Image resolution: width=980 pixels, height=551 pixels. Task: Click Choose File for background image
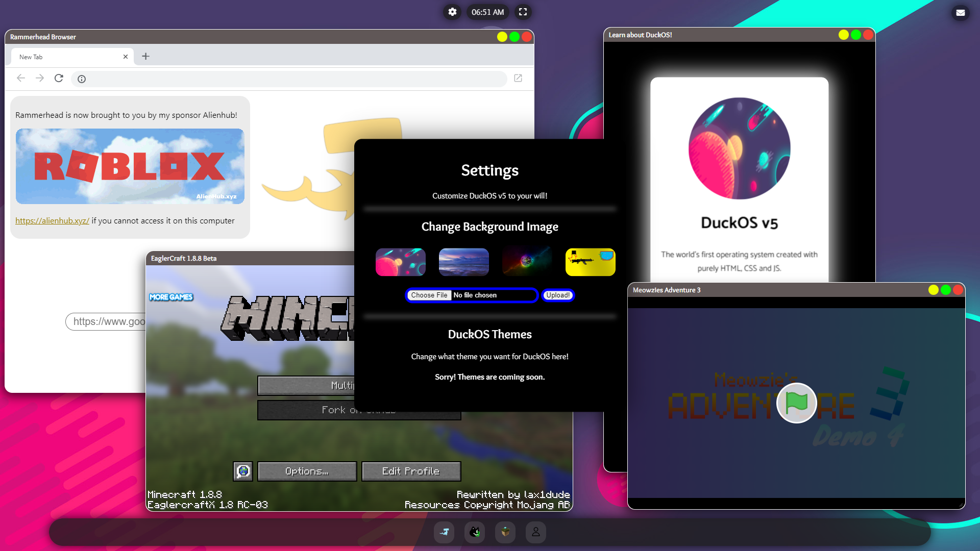[429, 295]
